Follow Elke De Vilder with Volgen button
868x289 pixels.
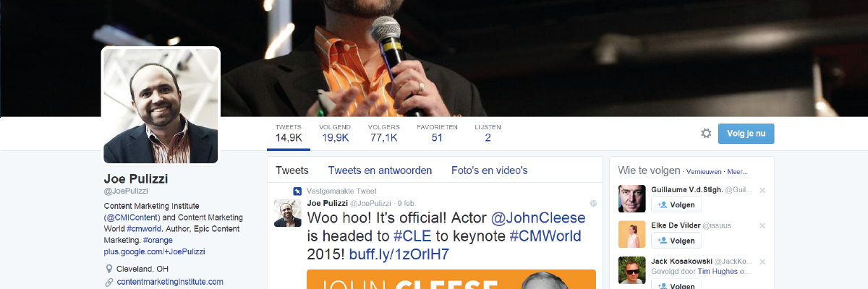tap(676, 241)
